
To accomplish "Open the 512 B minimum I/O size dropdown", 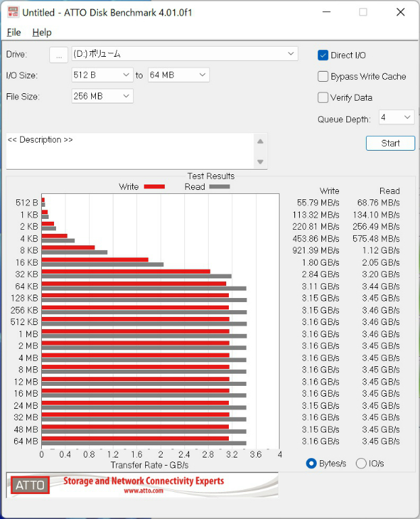I will [102, 75].
